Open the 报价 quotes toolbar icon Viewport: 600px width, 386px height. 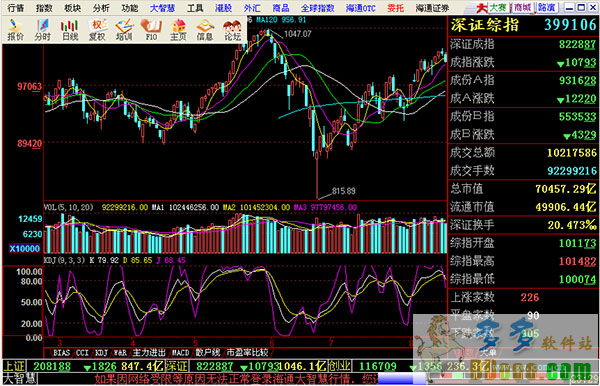(x=15, y=30)
